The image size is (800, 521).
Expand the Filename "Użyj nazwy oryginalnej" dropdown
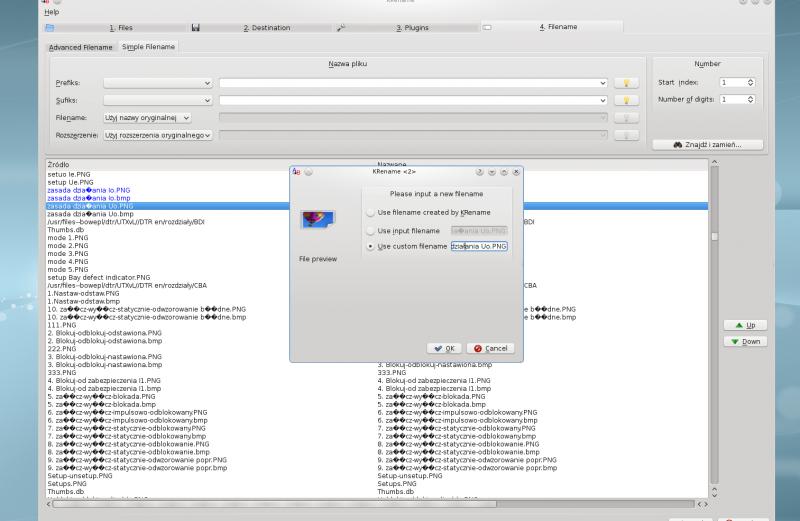[148, 118]
